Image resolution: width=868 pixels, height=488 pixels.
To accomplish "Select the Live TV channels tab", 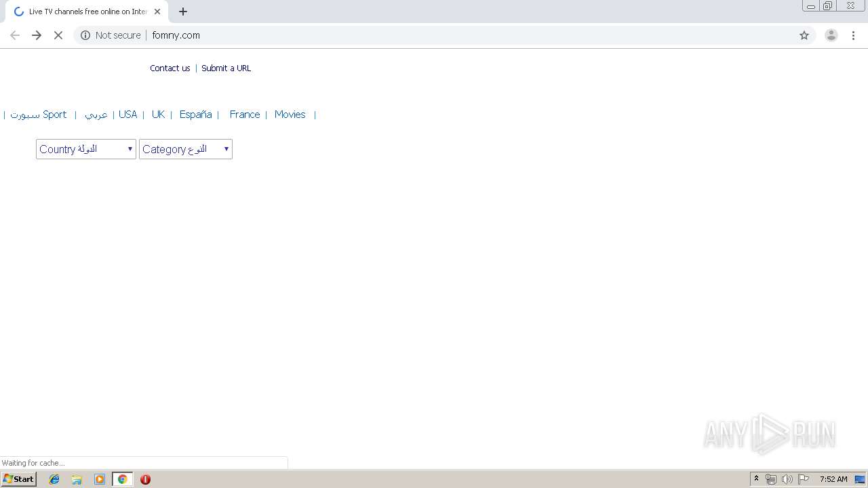I will coord(87,12).
